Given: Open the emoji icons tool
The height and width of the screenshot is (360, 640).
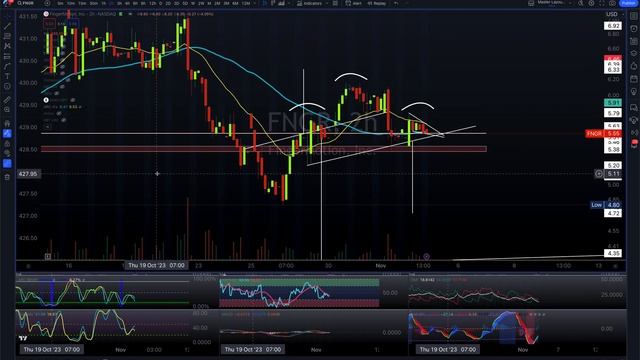Looking at the screenshot, I should (x=7, y=87).
